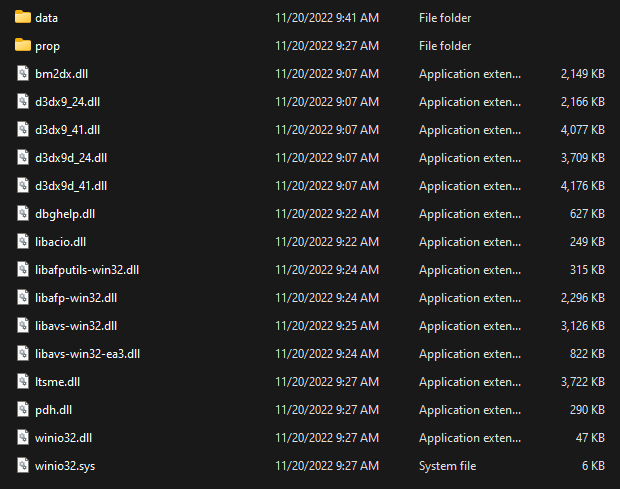Select the libavs-win32.dll filename
The height and width of the screenshot is (489, 620).
[x=76, y=326]
